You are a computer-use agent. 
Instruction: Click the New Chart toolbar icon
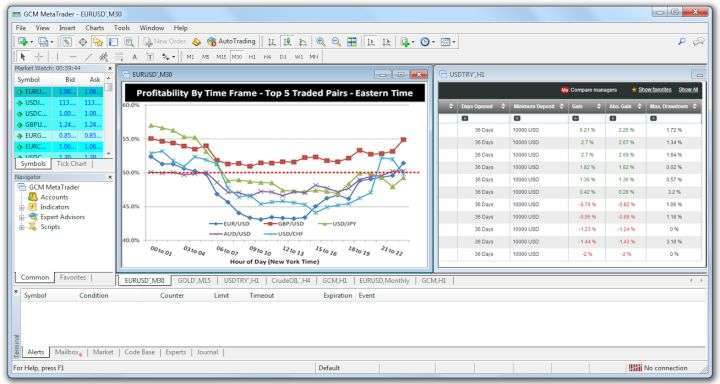[x=23, y=42]
